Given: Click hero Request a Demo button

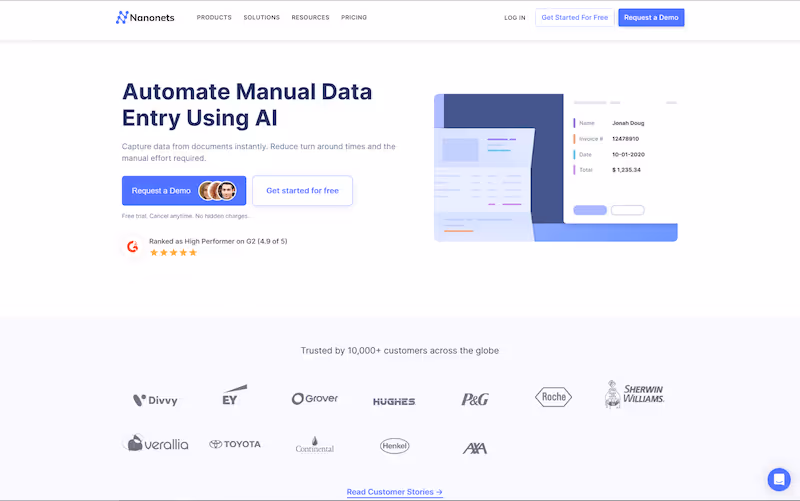Looking at the screenshot, I should [184, 191].
